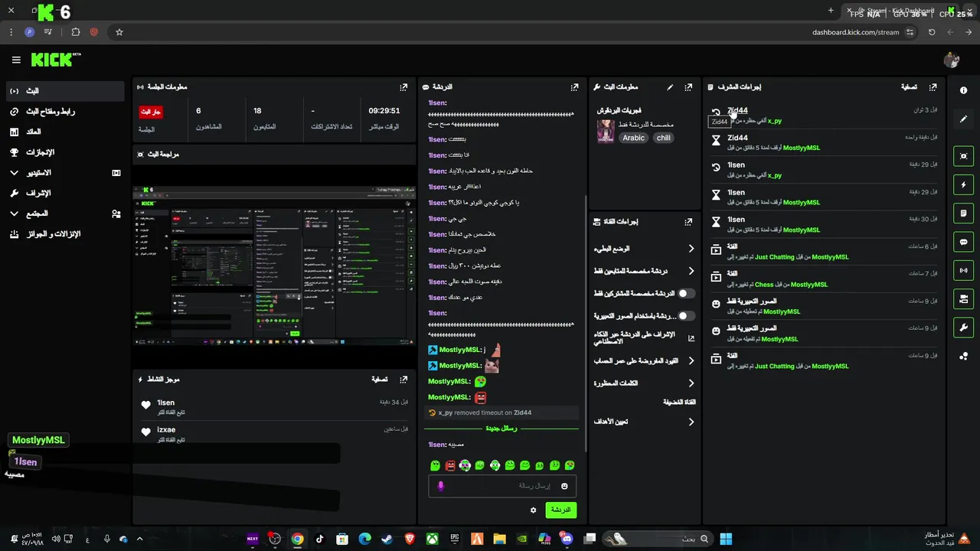
Task: Click the pencil icon in the right rail
Action: click(963, 119)
